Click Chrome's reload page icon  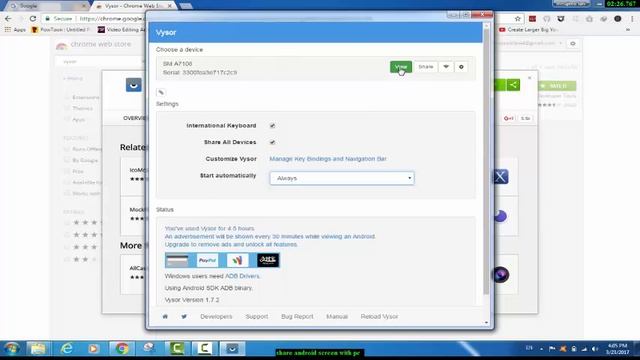click(33, 19)
